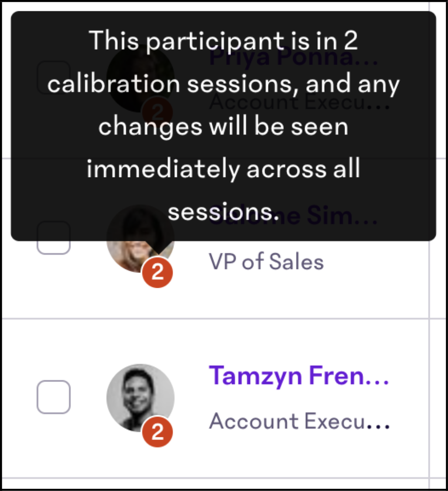448x491 pixels.
Task: Click the VP of Sales job title
Action: pos(266,262)
